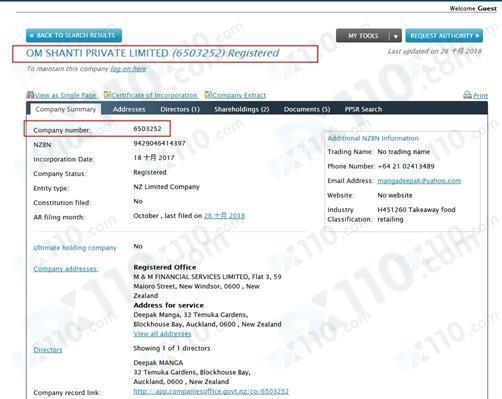Viewport: 502px width, 399px height.
Task: Switch to the Addresses tab
Action: tap(129, 109)
